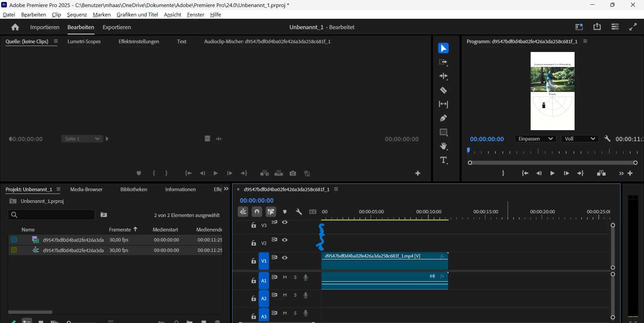Enable voice-over record on track A1
This screenshot has width=644, height=323.
coord(306,277)
